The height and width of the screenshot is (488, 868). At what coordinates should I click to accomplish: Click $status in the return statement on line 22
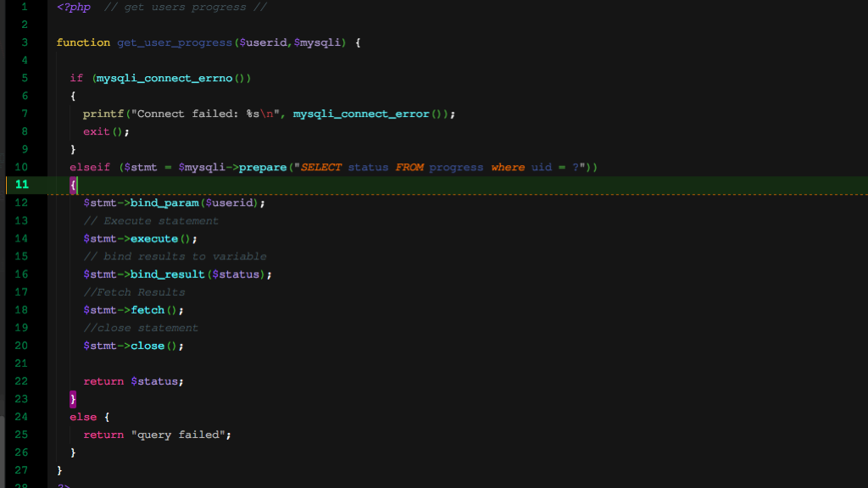pyautogui.click(x=154, y=381)
